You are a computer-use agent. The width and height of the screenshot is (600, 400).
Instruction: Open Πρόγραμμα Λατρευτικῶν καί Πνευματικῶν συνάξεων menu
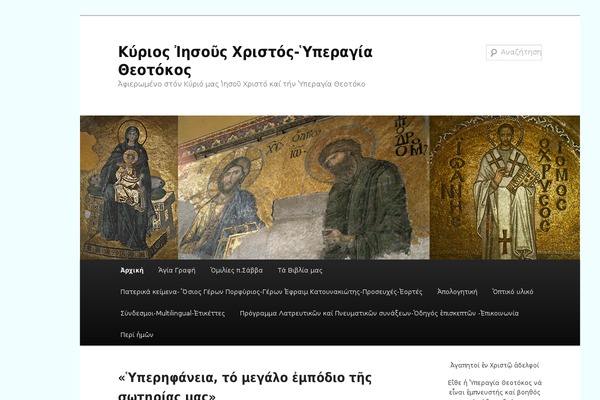click(x=379, y=313)
